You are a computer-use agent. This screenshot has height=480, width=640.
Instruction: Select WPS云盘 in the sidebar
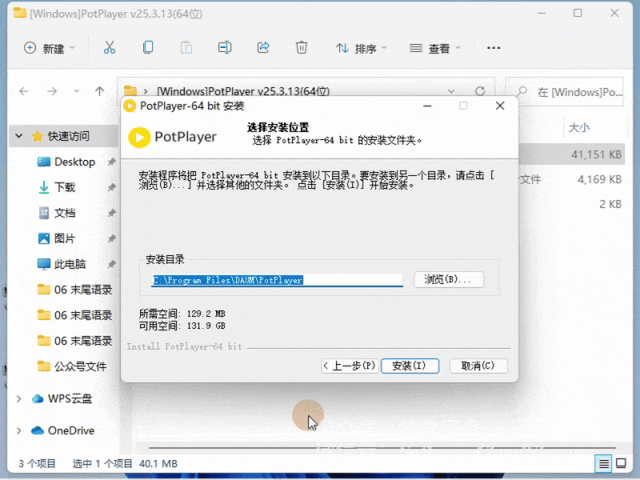[70, 398]
